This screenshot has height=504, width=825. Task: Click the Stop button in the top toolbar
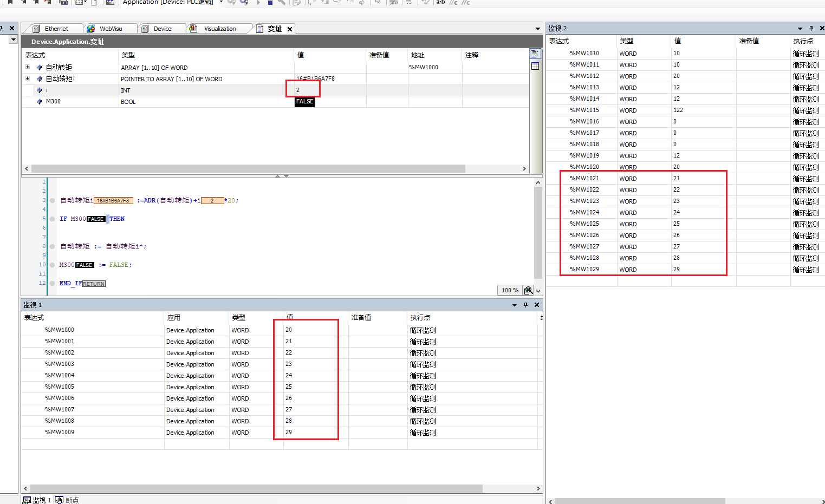[x=270, y=3]
